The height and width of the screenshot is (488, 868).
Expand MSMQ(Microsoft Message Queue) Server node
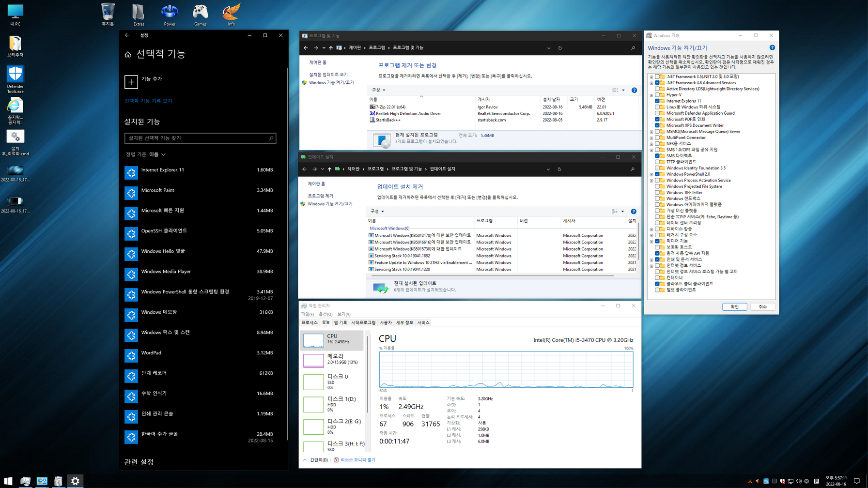coord(651,132)
